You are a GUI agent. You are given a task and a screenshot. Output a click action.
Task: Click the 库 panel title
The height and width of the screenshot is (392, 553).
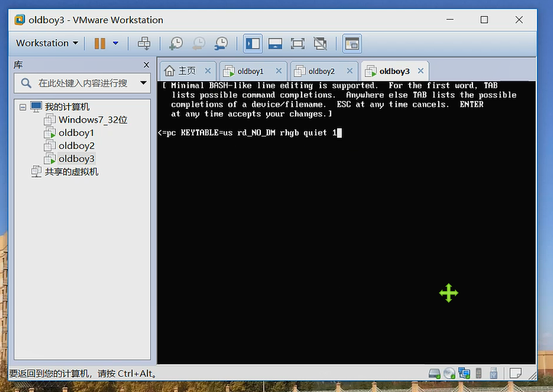[x=18, y=65]
